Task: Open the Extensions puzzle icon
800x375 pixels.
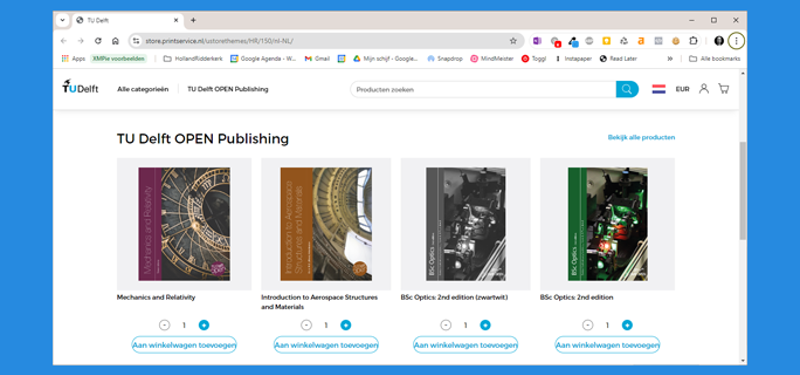Action: click(x=693, y=41)
